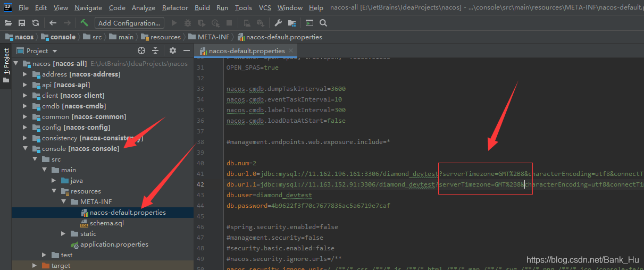Expand the address [nacos-address] module
Screen dimensions: 644x270
[25, 74]
